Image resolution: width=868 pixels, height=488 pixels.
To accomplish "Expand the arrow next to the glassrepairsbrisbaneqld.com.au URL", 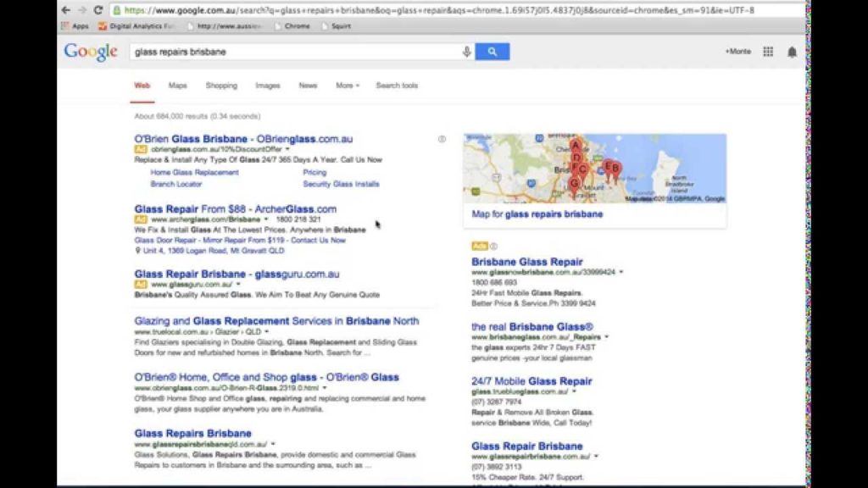I will [x=273, y=444].
